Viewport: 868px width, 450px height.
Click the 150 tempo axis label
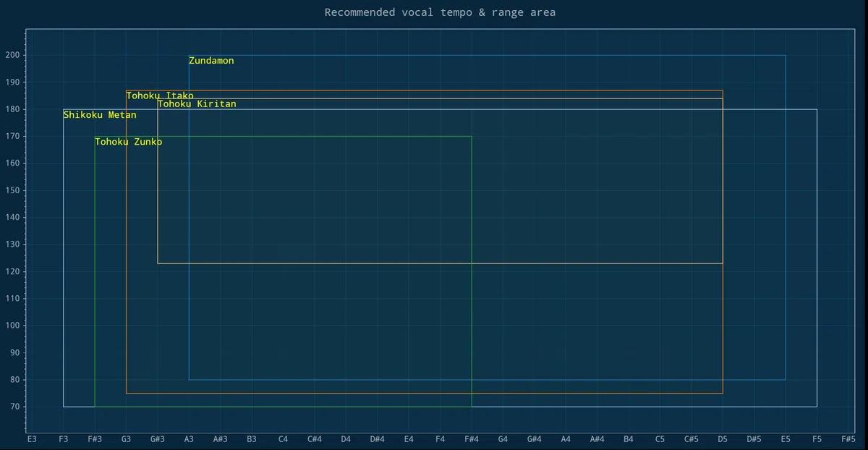(12, 190)
